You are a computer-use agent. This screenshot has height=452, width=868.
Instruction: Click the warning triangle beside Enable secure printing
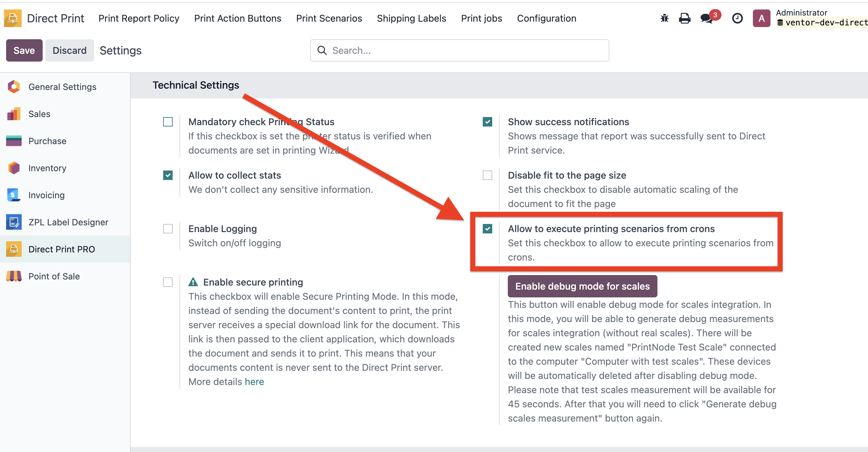click(193, 282)
